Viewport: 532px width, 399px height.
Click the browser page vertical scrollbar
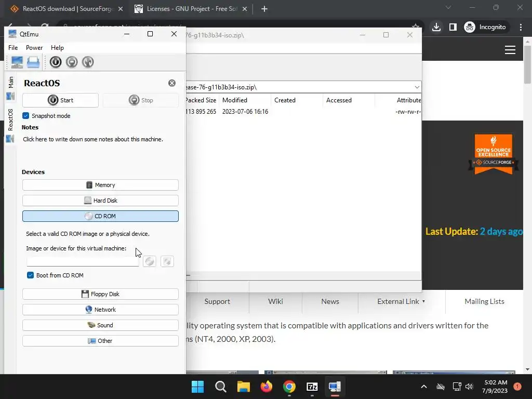coord(528,64)
